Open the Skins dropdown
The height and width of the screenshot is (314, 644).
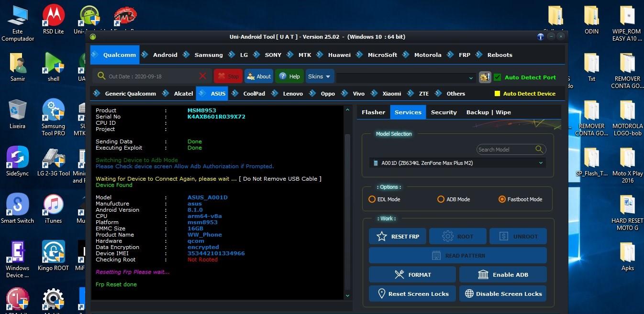319,76
